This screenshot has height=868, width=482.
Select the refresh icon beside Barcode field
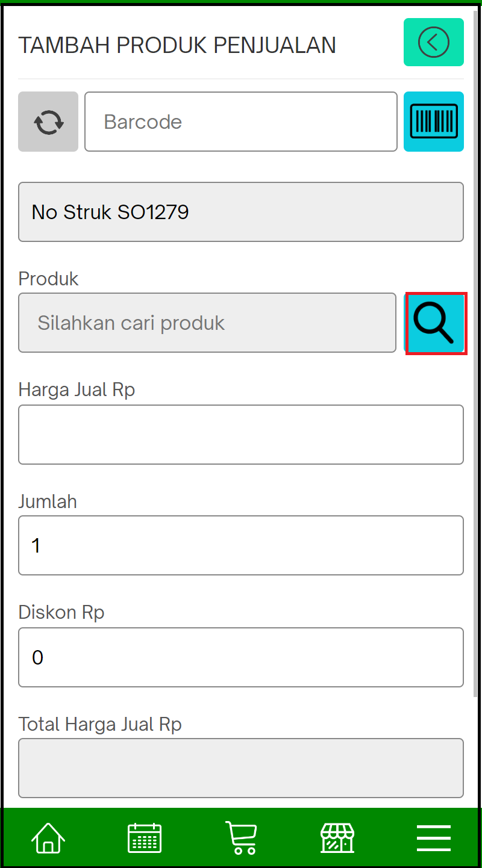click(x=48, y=122)
